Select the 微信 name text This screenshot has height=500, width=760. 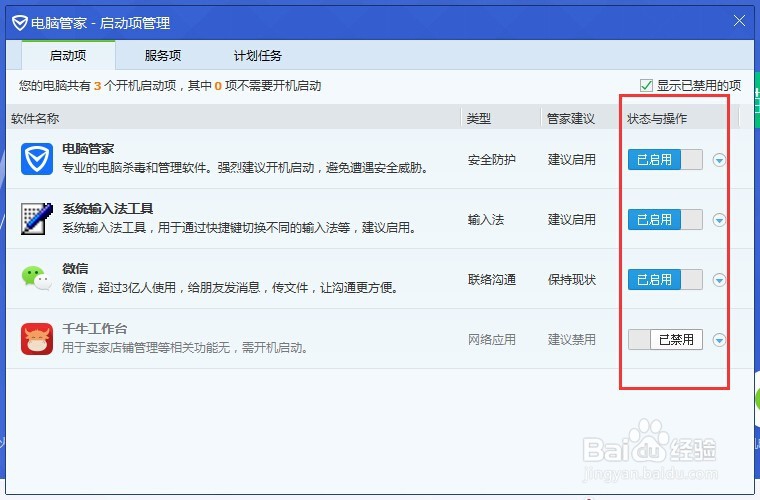[x=75, y=269]
